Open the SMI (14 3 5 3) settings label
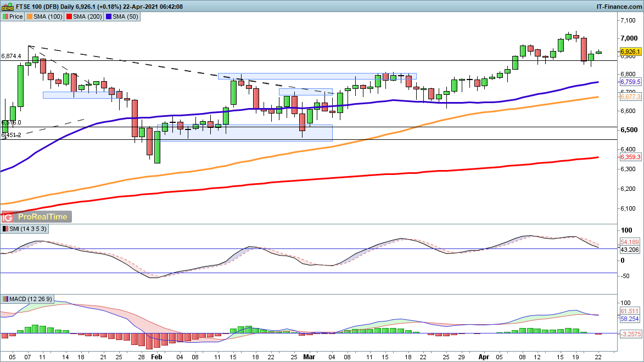Viewport: 644px width, 362px height. click(29, 229)
